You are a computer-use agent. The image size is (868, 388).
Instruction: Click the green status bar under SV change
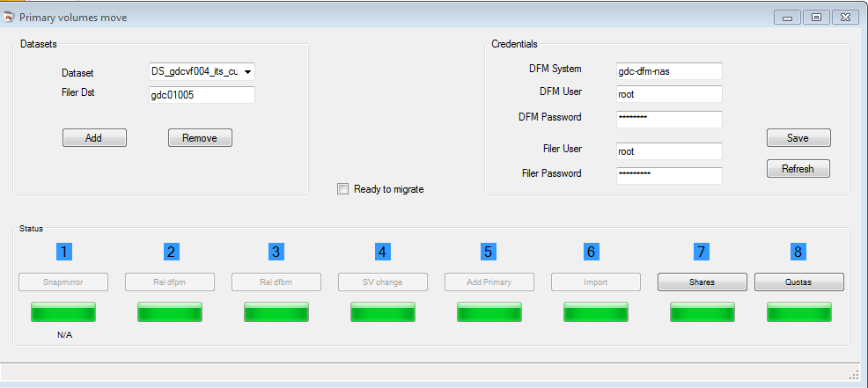click(x=383, y=311)
